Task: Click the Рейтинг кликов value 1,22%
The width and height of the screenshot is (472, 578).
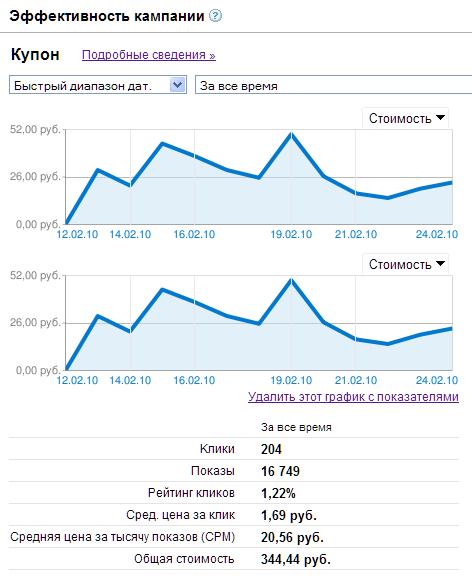Action: coord(278,493)
